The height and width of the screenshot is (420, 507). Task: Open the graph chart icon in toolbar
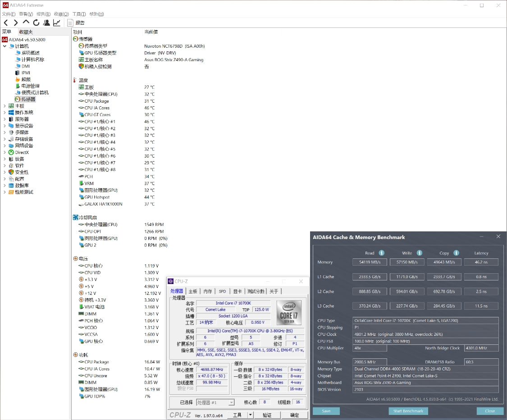(x=57, y=23)
